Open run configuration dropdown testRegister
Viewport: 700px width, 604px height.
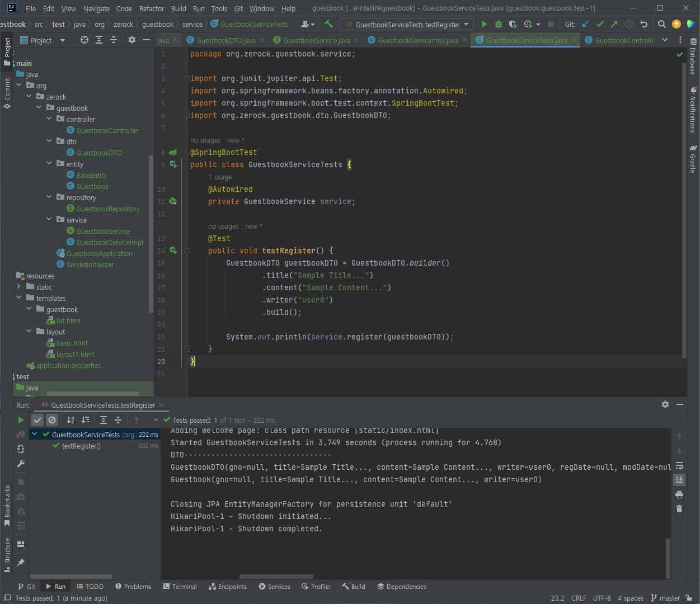point(407,25)
